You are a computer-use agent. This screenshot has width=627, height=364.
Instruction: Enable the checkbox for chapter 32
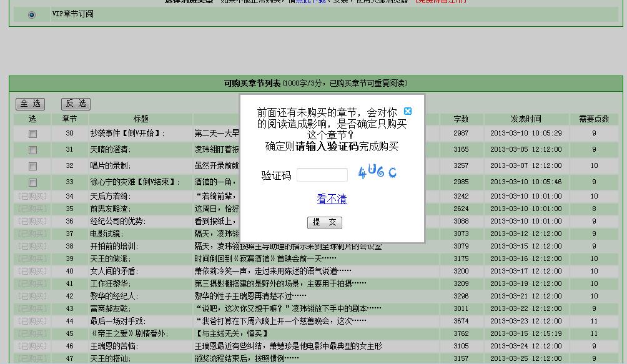point(32,166)
